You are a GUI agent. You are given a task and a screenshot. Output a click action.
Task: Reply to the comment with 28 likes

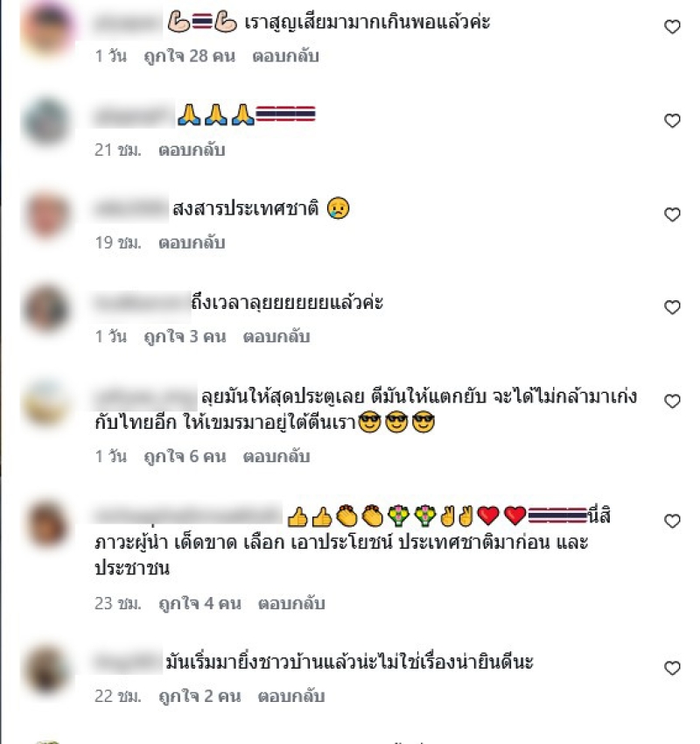tap(285, 56)
